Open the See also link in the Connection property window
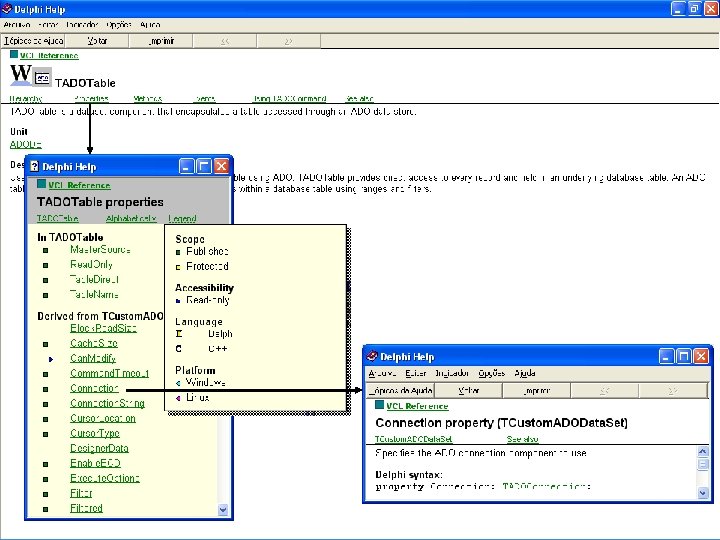Viewport: 720px width, 540px height. 522,439
